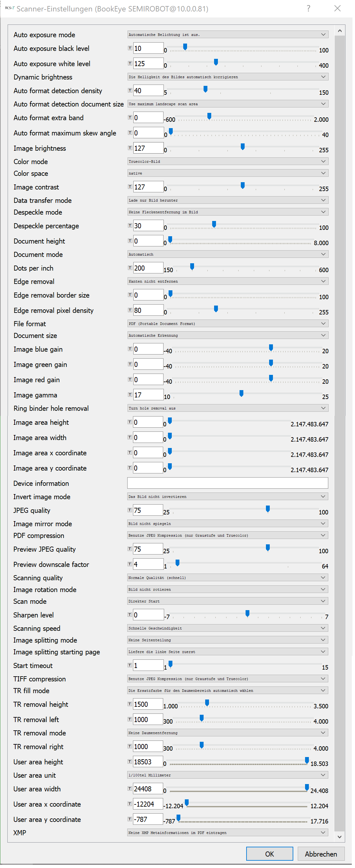Click the T icon beside Auto exposure white level
Screen dimensions: 355x868
130,63
